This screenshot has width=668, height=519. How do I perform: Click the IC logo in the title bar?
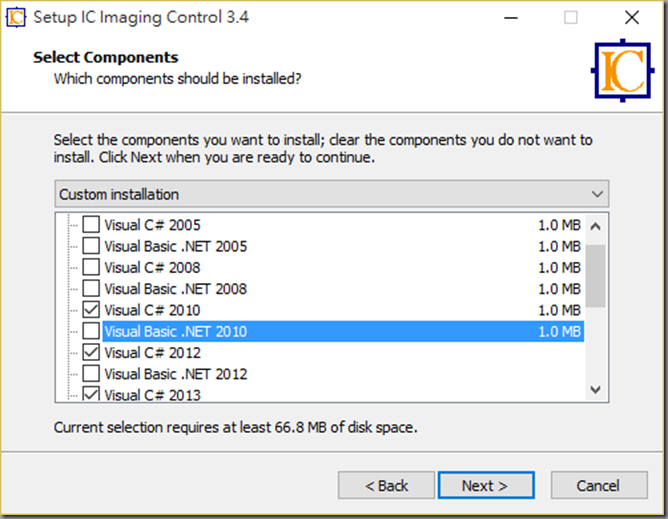click(x=16, y=17)
